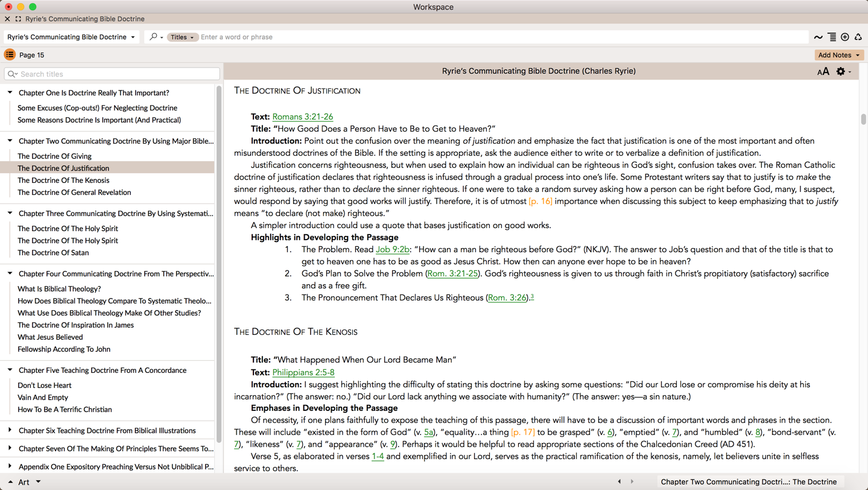The width and height of the screenshot is (868, 490).
Task: Click the next arrow in the bottom bar
Action: [632, 482]
